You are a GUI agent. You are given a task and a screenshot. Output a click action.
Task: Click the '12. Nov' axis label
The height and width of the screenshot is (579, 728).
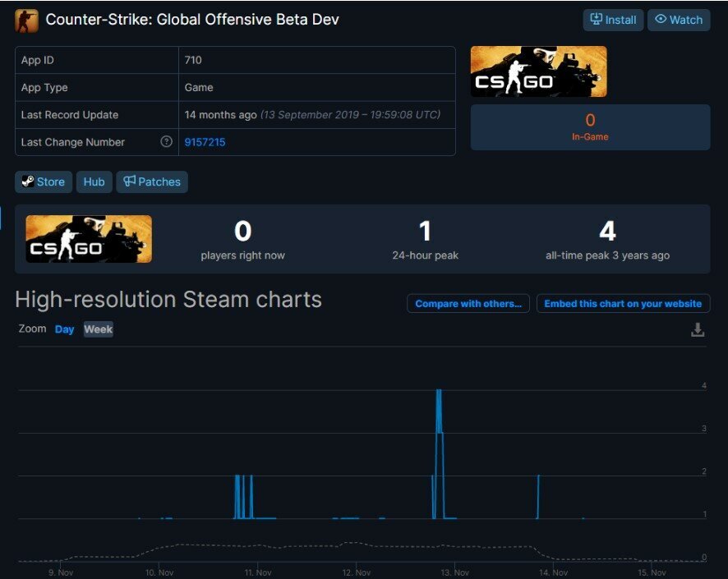[356, 572]
